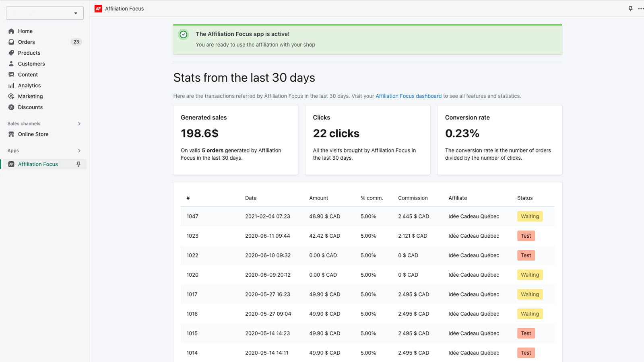The width and height of the screenshot is (644, 362).
Task: Click date 2020-06-11 09:44
Action: click(x=268, y=236)
